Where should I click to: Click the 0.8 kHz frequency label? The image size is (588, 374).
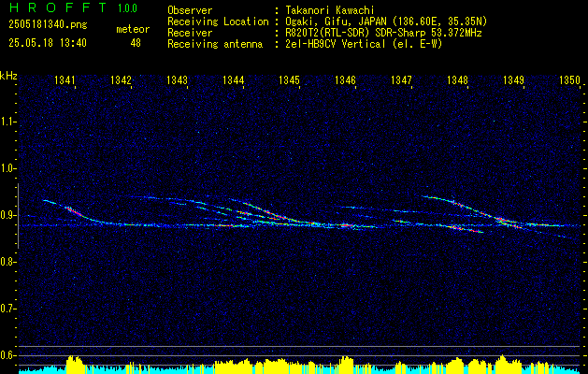[x=7, y=262]
